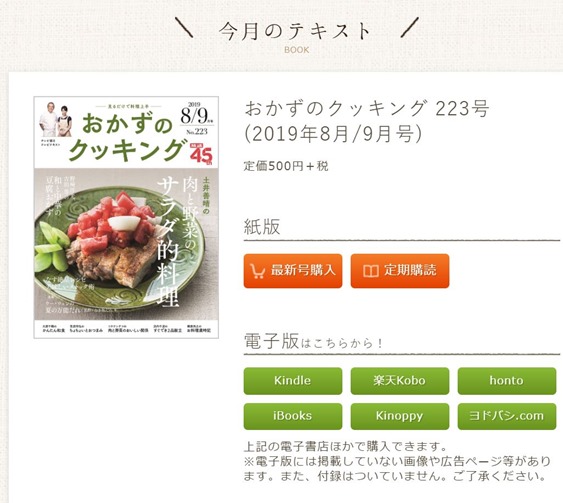Choose the 楽天Kobo e-book button
The height and width of the screenshot is (503, 563).
400,381
